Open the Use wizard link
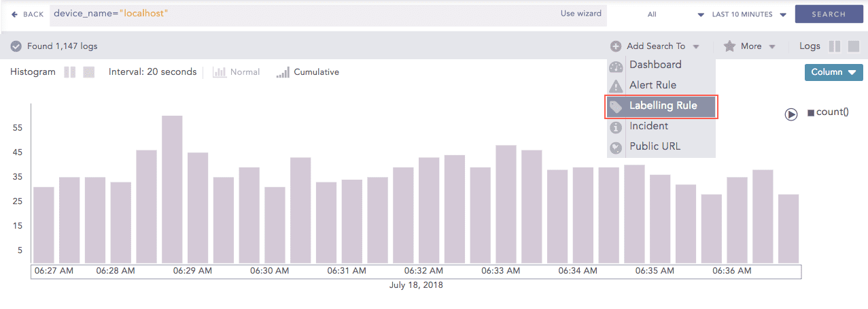Viewport: 868px width, 309px height. [580, 14]
